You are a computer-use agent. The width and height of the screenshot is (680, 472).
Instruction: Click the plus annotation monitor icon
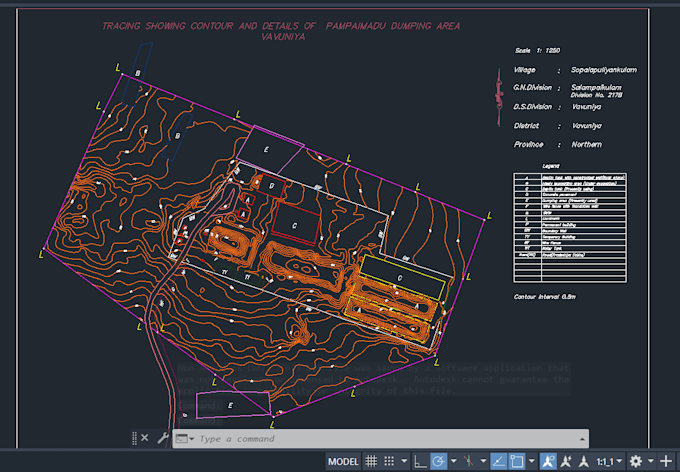[666, 462]
